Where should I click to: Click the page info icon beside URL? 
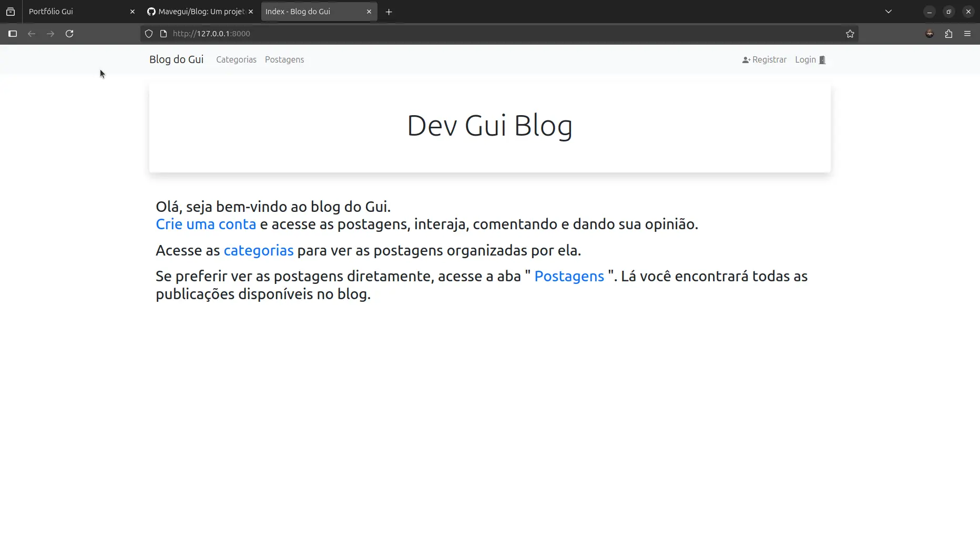[164, 34]
